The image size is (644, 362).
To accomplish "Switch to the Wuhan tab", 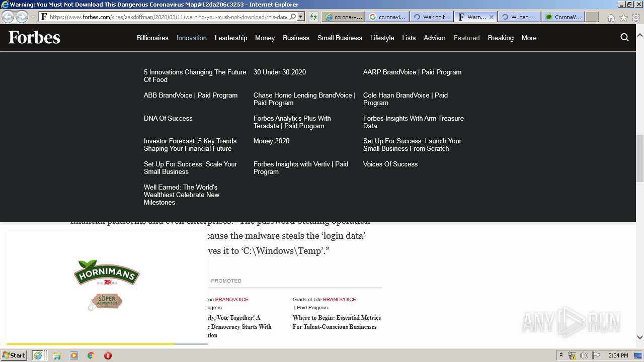I will click(x=519, y=17).
